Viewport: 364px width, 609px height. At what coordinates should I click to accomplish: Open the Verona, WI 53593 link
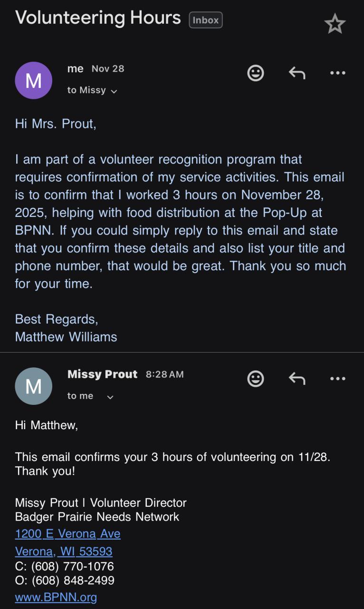click(x=64, y=551)
